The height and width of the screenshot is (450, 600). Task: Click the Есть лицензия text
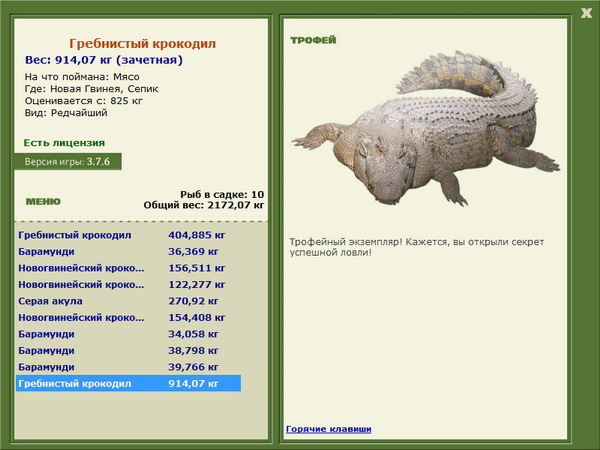click(x=64, y=143)
